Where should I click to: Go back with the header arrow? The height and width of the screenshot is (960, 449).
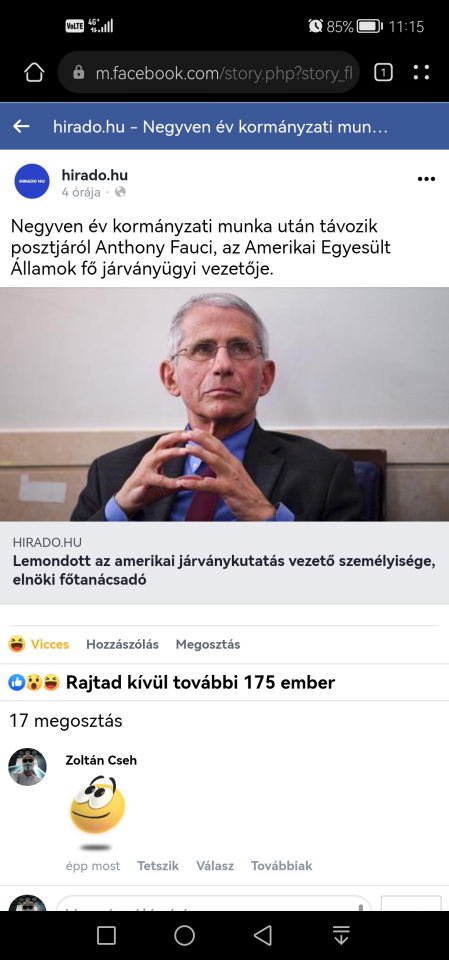(21, 127)
